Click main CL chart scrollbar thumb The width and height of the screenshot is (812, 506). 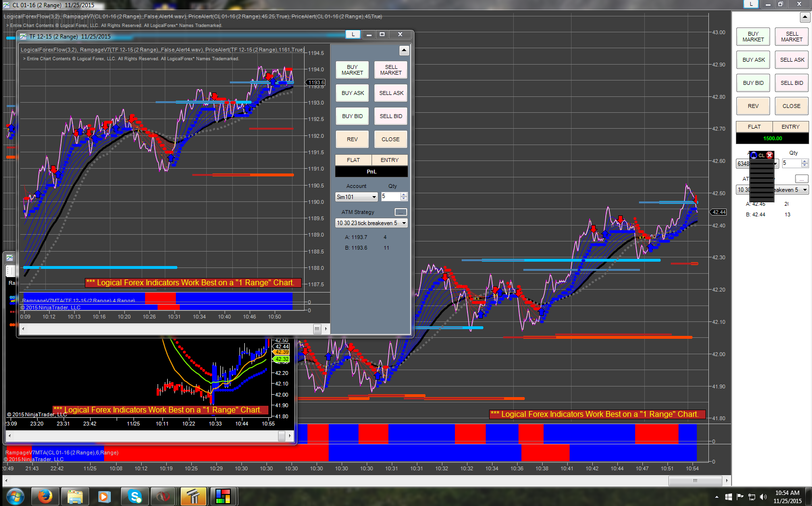695,480
